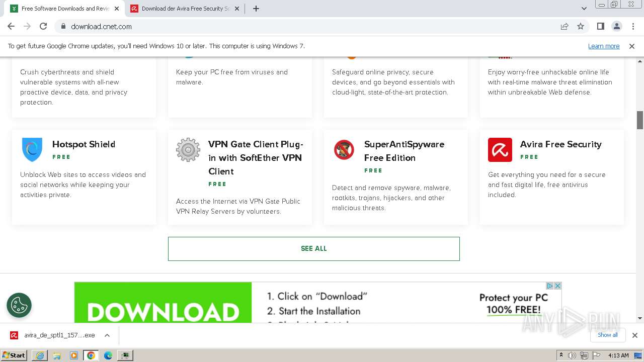The width and height of the screenshot is (644, 362).
Task: Go forward to the next page
Action: pos(27,26)
